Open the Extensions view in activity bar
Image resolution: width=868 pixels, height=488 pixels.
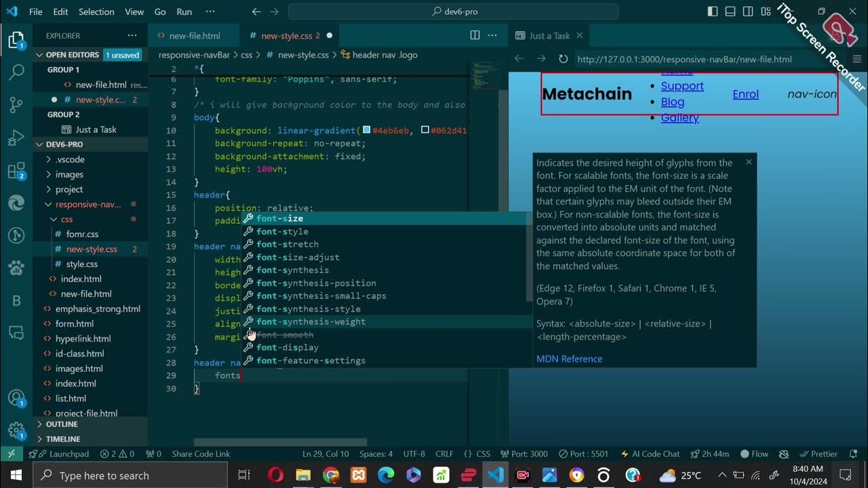point(16,171)
